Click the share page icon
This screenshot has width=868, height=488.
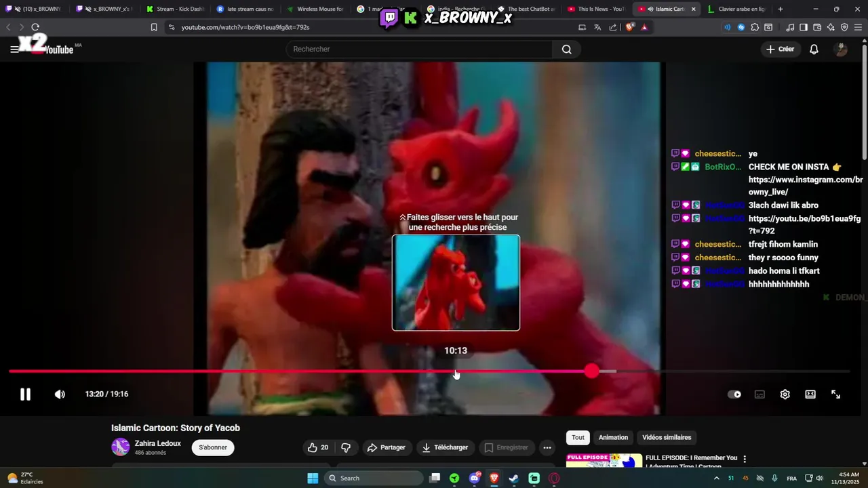pos(613,27)
